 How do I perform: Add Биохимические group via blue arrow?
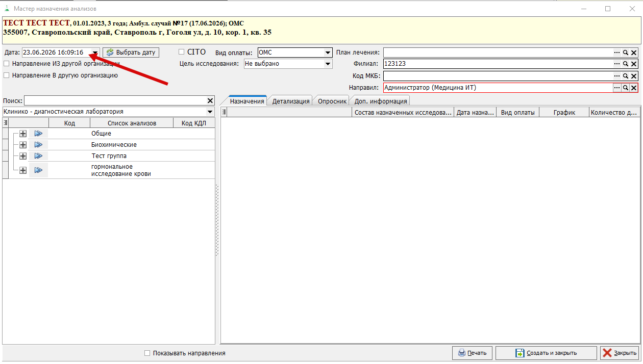click(38, 145)
